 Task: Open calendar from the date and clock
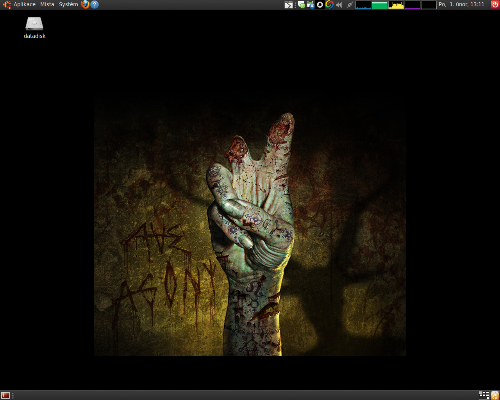click(x=461, y=4)
